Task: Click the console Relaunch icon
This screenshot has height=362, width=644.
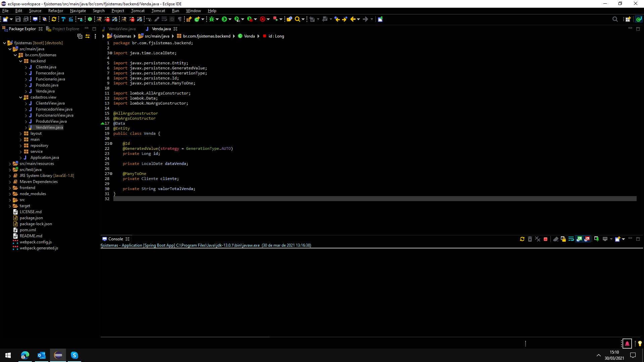Action: 522,239
